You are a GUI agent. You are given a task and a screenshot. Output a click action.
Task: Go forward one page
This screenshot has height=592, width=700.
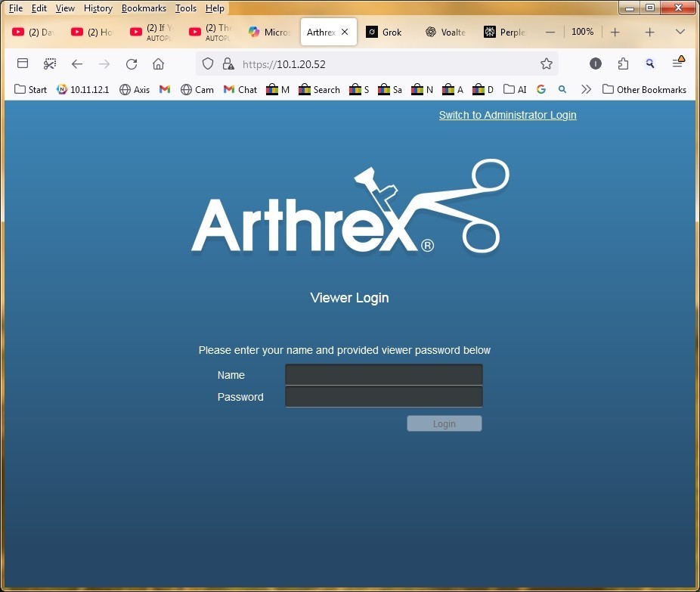[x=104, y=64]
